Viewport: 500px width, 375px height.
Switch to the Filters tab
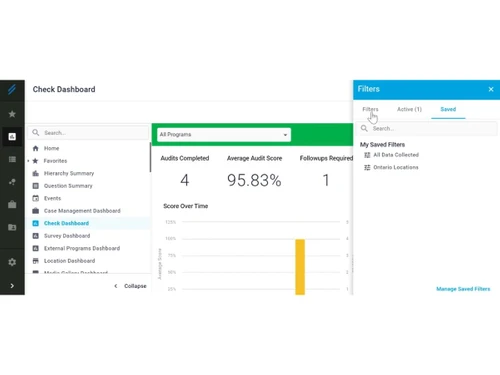(x=370, y=109)
